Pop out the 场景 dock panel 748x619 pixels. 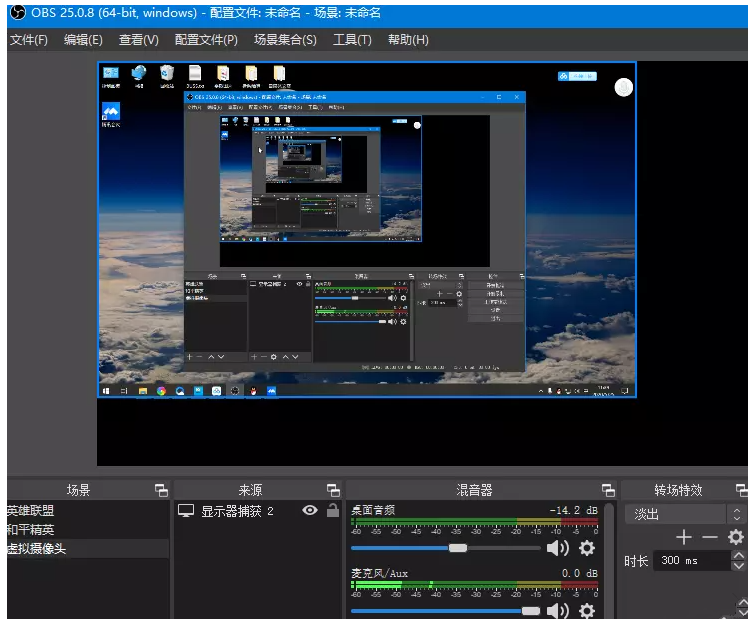(x=160, y=490)
